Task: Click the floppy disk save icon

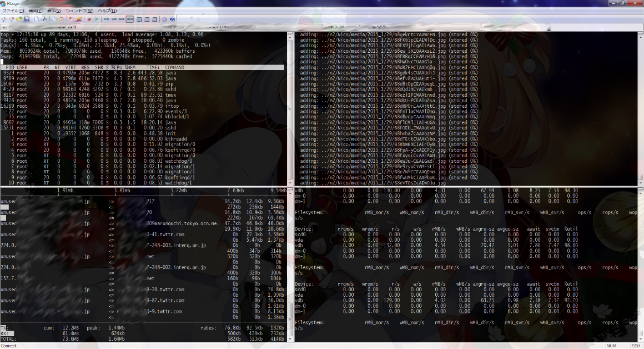Action: [x=26, y=19]
